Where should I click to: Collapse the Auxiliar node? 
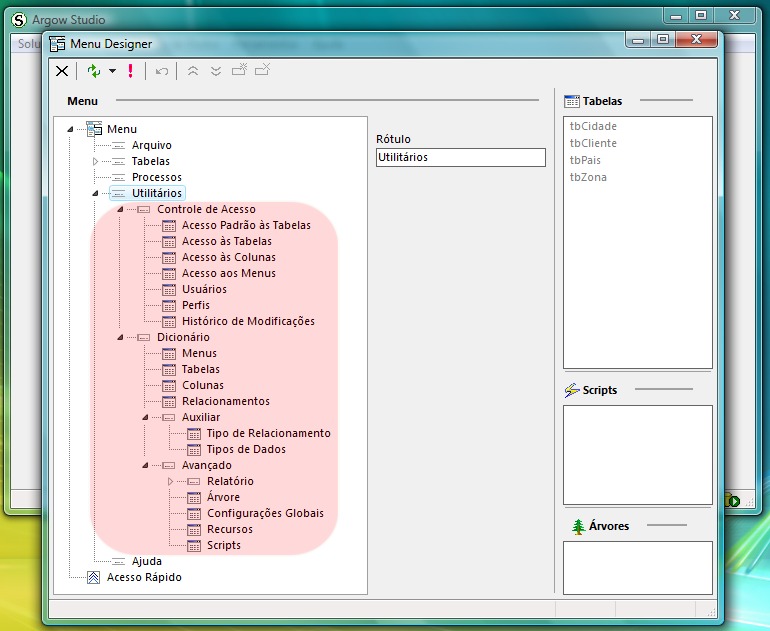145,417
